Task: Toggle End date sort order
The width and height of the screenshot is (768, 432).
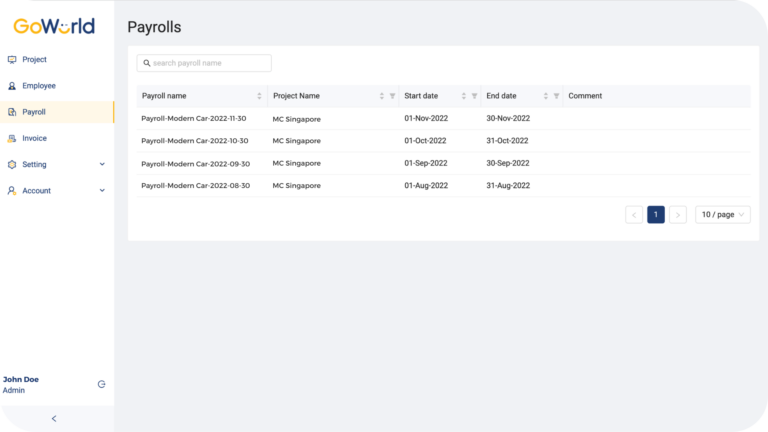Action: [x=546, y=96]
